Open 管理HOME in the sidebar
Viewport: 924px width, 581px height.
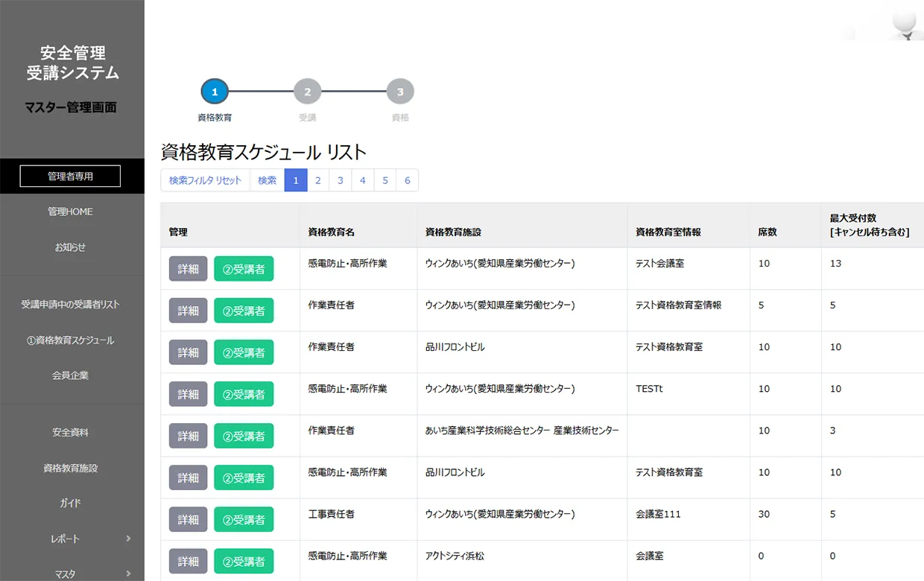[x=70, y=212]
